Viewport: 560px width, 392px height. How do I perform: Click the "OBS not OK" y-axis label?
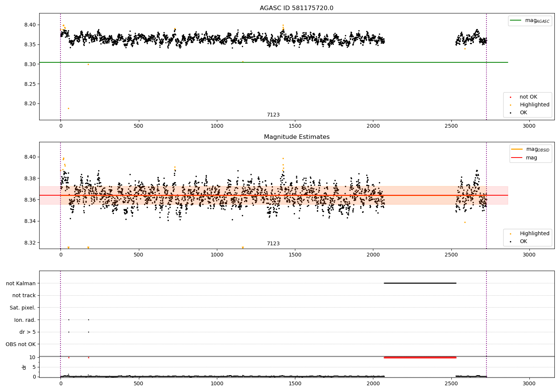21,345
